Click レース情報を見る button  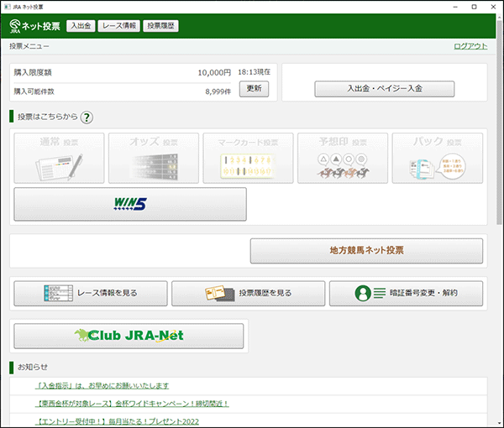[x=91, y=293]
